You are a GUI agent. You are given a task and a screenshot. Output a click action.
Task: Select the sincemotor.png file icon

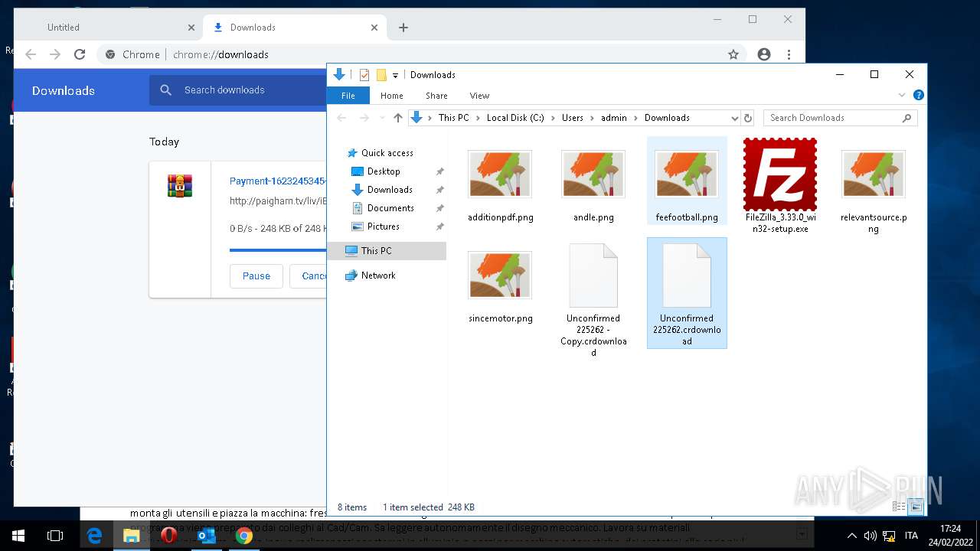click(x=500, y=275)
